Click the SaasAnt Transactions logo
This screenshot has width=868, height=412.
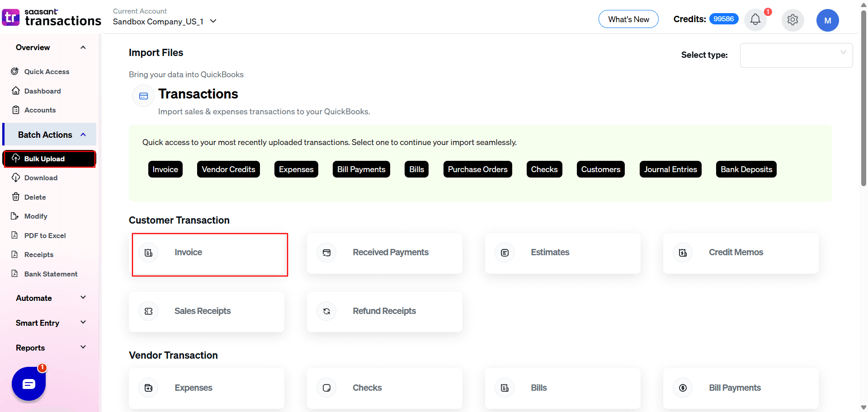point(52,18)
